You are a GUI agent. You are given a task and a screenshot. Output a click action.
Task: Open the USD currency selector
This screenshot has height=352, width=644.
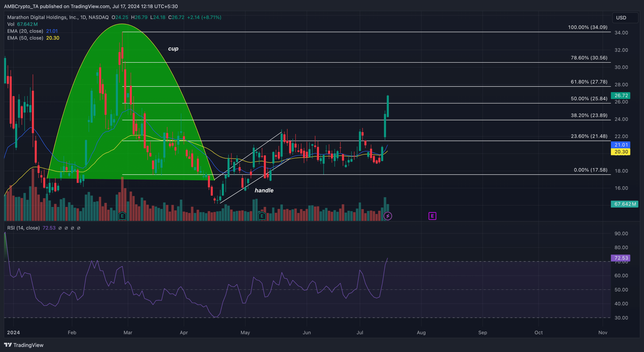pyautogui.click(x=625, y=18)
